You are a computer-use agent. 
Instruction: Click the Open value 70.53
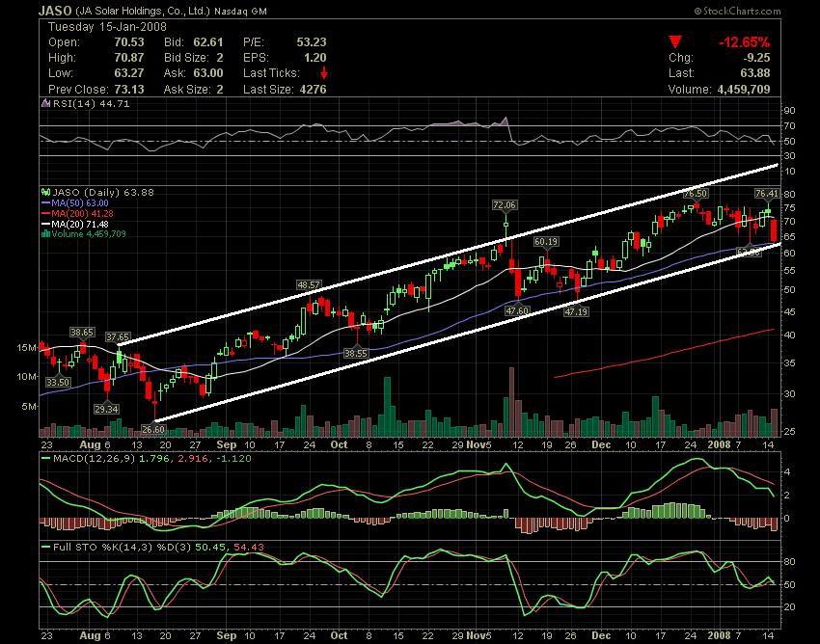(x=128, y=41)
